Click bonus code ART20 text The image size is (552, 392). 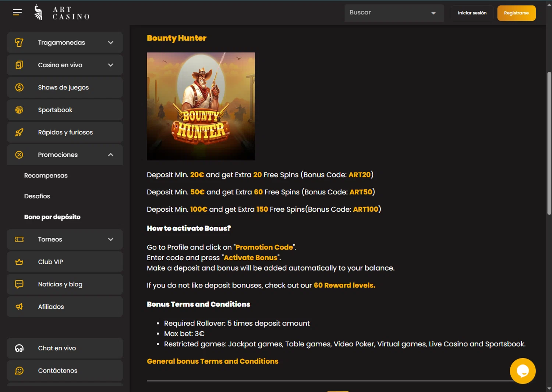pos(360,175)
